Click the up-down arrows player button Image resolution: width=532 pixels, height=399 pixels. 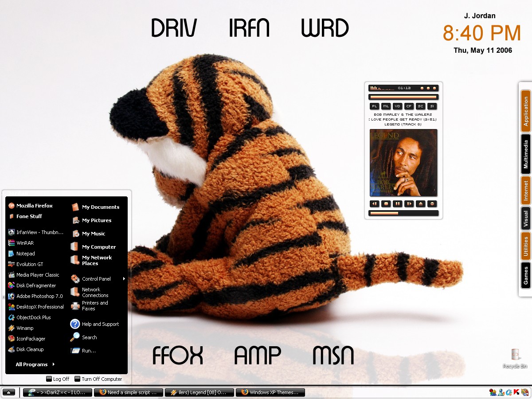(432, 204)
